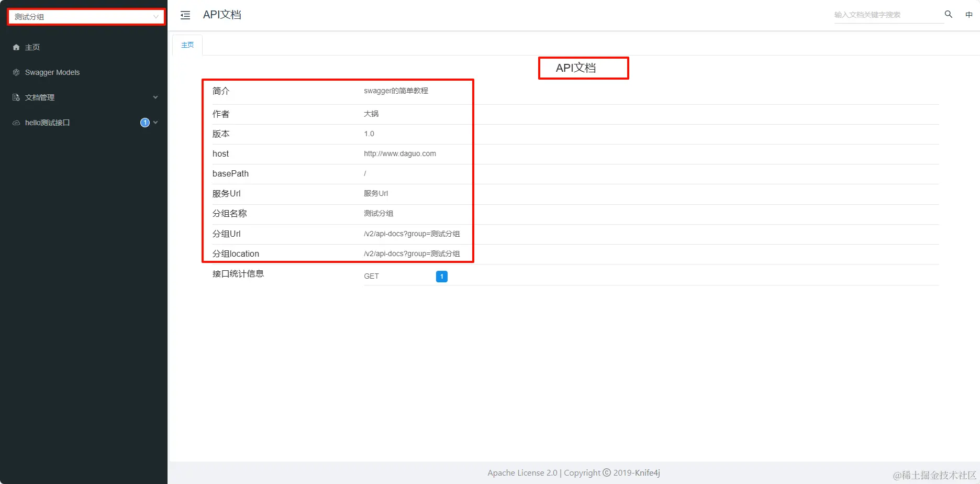Click the 文档管理 document icon
Screen dimensions: 980x484
click(16, 97)
